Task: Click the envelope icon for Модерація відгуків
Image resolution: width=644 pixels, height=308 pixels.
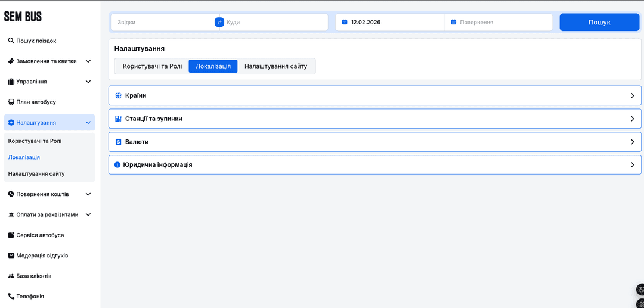Action: pyautogui.click(x=11, y=256)
